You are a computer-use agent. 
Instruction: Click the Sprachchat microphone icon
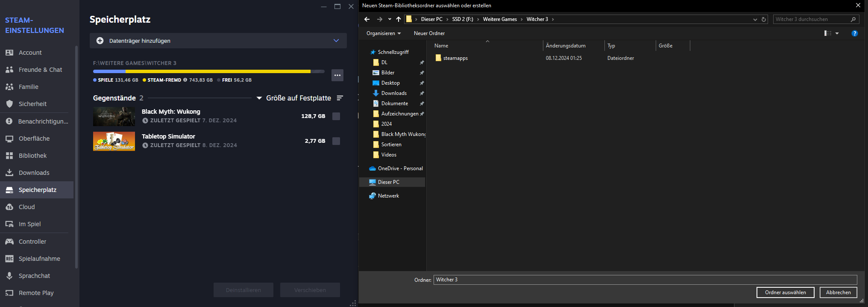9,276
